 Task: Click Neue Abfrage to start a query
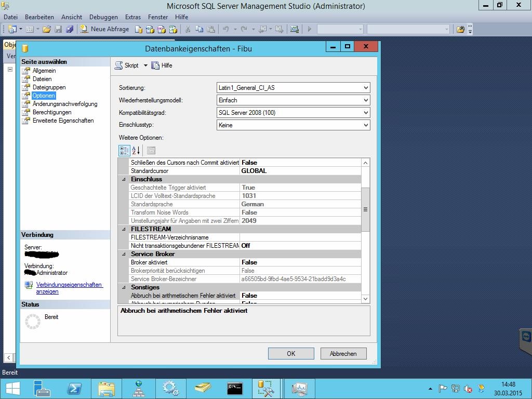tap(104, 29)
